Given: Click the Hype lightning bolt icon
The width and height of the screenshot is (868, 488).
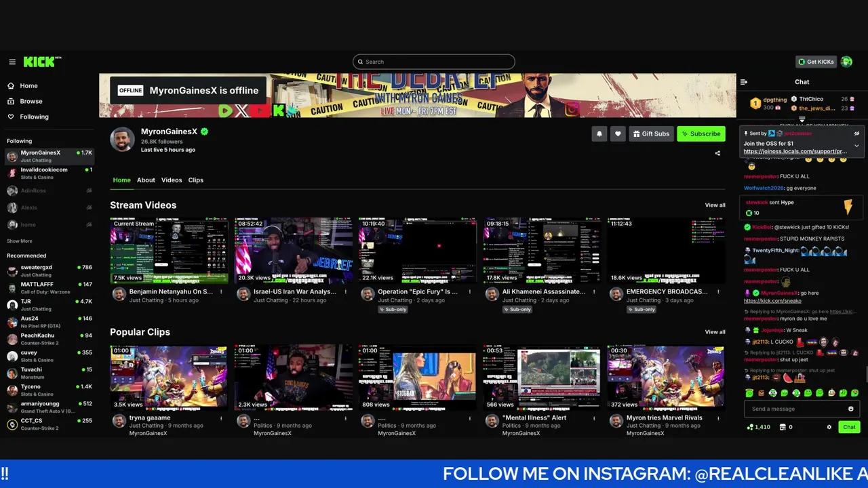Looking at the screenshot, I should 848,207.
